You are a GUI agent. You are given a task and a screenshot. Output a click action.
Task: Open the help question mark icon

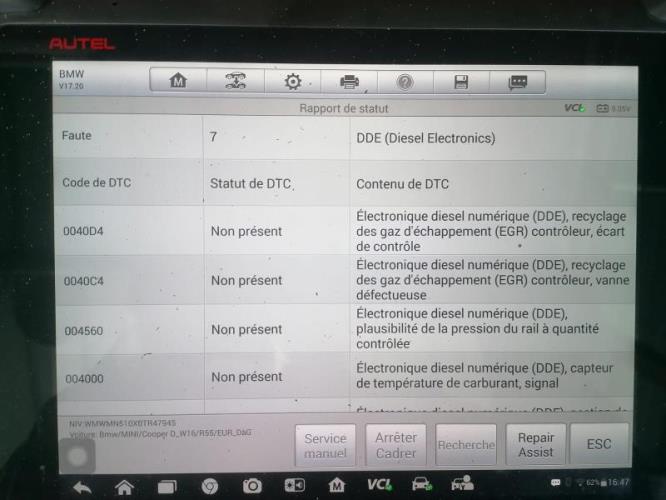[x=405, y=81]
